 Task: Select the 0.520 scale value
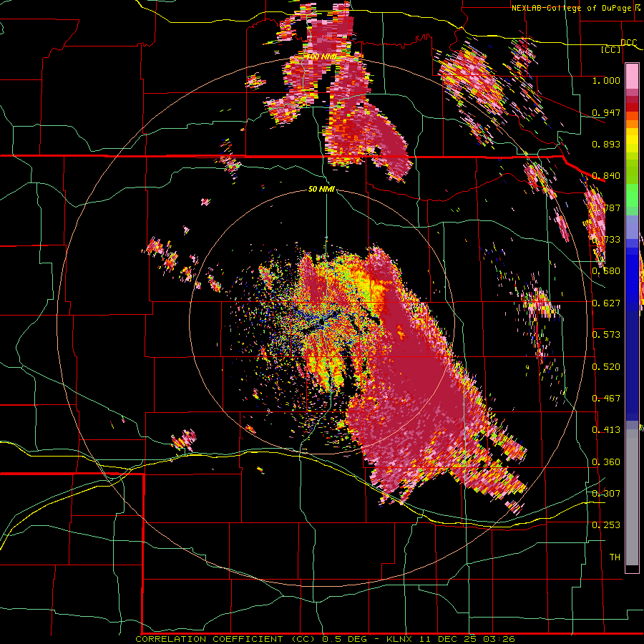click(606, 367)
